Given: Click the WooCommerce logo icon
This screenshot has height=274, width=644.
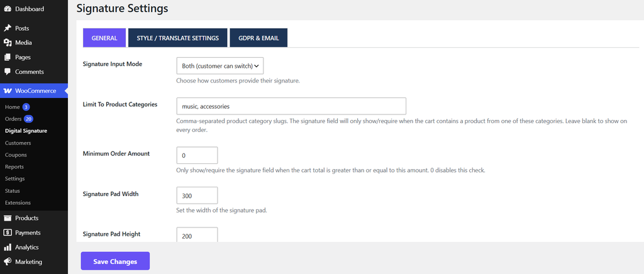Looking at the screenshot, I should click(x=8, y=90).
